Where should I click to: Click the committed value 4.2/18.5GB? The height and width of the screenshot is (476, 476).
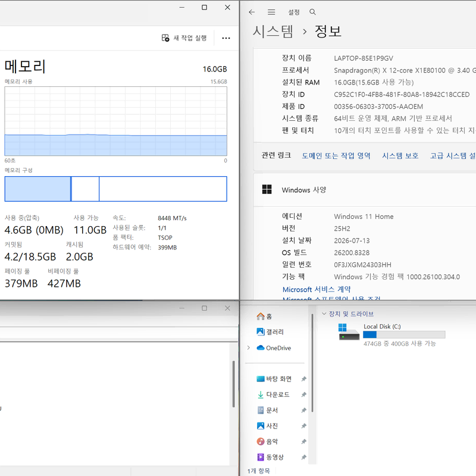(x=30, y=256)
